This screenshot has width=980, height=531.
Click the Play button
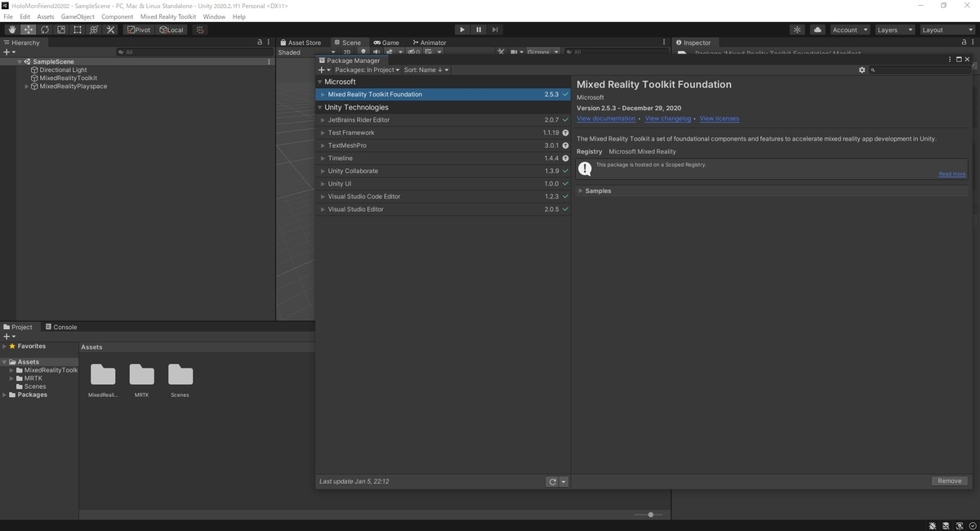[x=462, y=29]
